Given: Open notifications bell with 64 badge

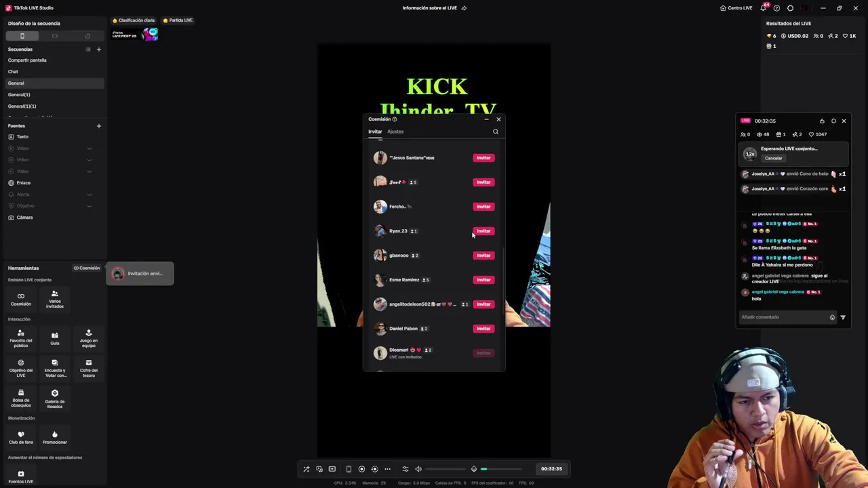Looking at the screenshot, I should 764,8.
